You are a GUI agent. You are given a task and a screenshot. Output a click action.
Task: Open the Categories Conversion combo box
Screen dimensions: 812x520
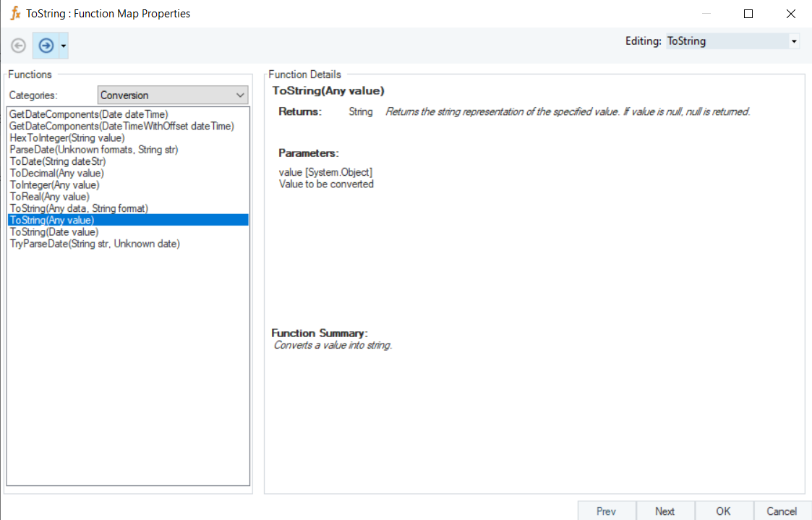(173, 95)
